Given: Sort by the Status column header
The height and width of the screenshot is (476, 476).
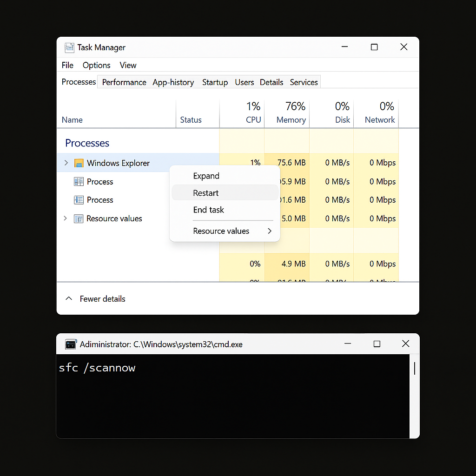Looking at the screenshot, I should tap(191, 120).
